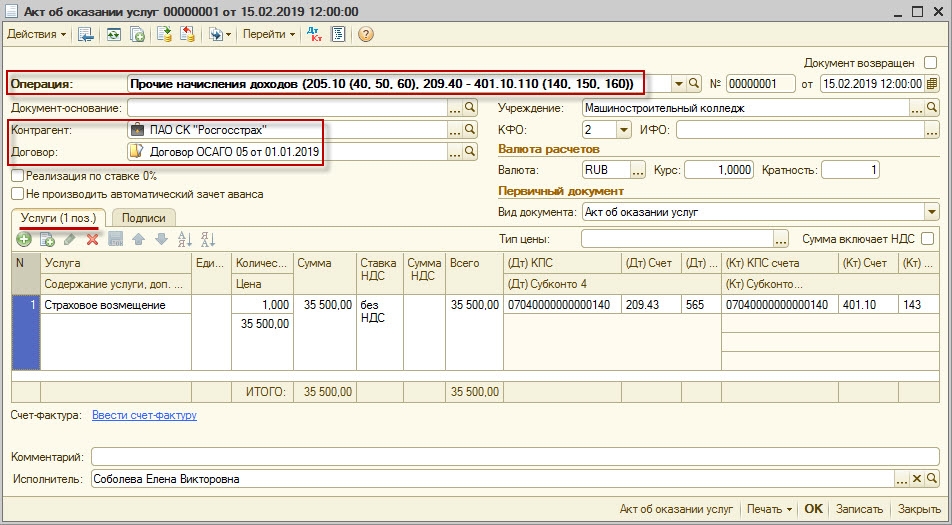Open the create-based-on dropdown arrow
Image resolution: width=952 pixels, height=525 pixels.
[x=228, y=35]
